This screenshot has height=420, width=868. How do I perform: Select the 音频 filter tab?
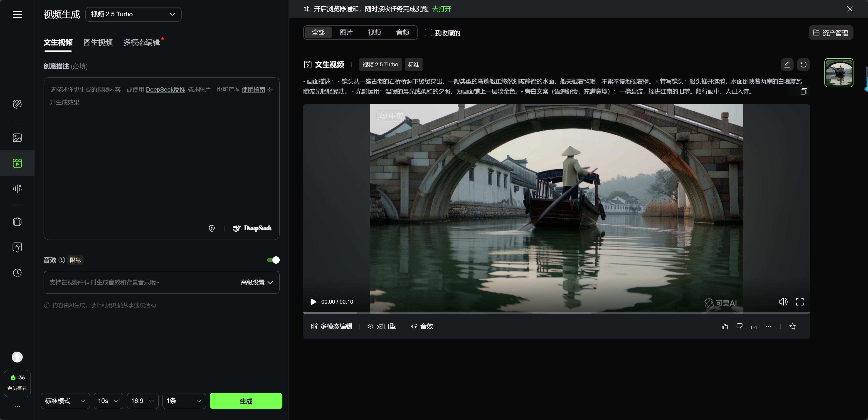(402, 32)
